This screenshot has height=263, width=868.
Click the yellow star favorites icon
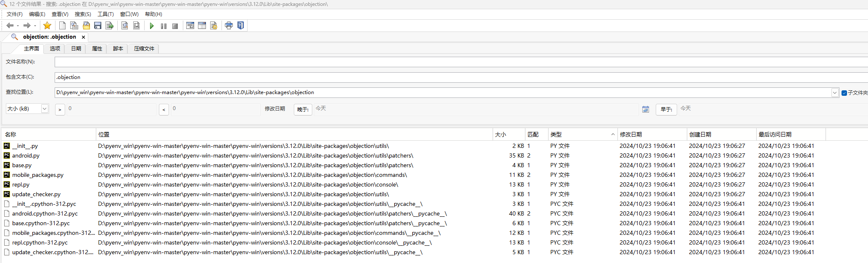47,26
